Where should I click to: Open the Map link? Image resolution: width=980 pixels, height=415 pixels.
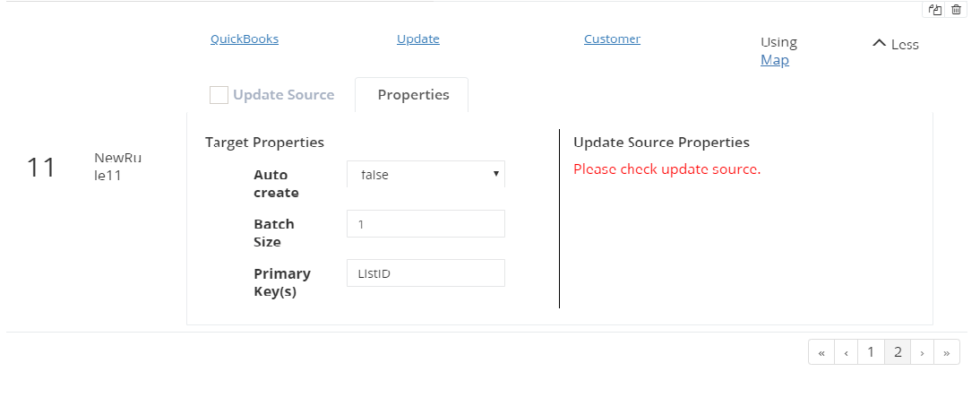(x=775, y=61)
